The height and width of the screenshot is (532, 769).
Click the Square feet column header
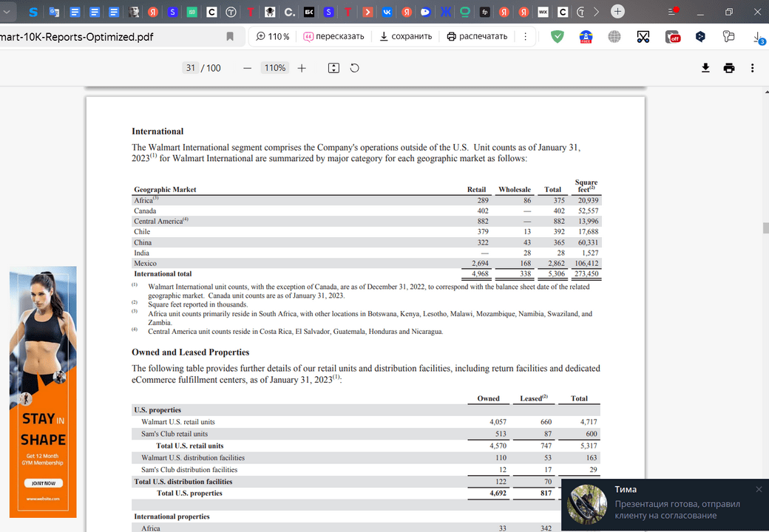point(586,185)
